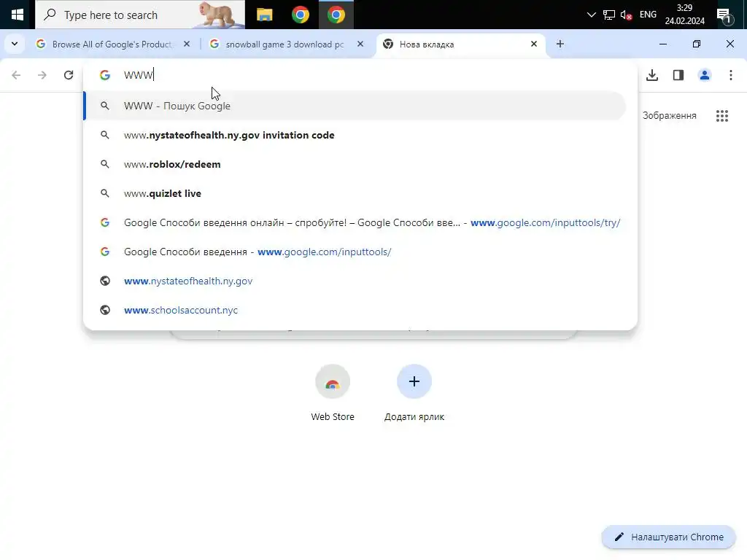Image resolution: width=747 pixels, height=560 pixels.
Task: Click the browser back arrow
Action: coord(16,75)
